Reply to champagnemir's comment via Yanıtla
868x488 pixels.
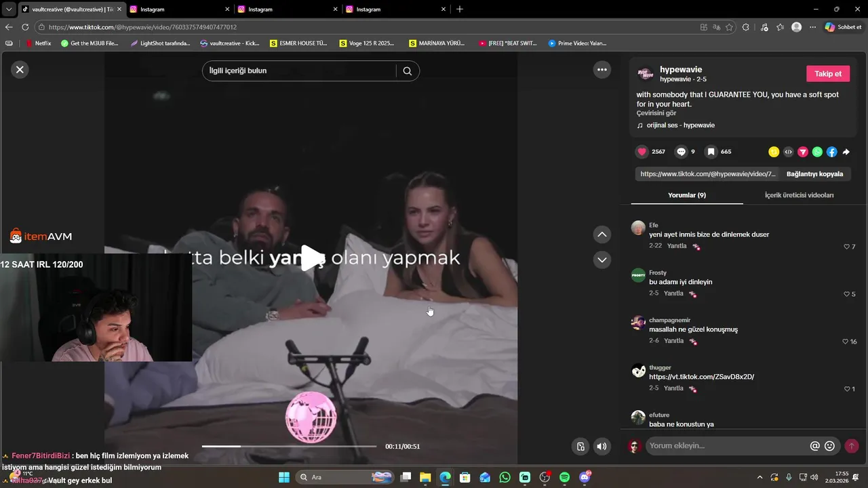coord(674,341)
